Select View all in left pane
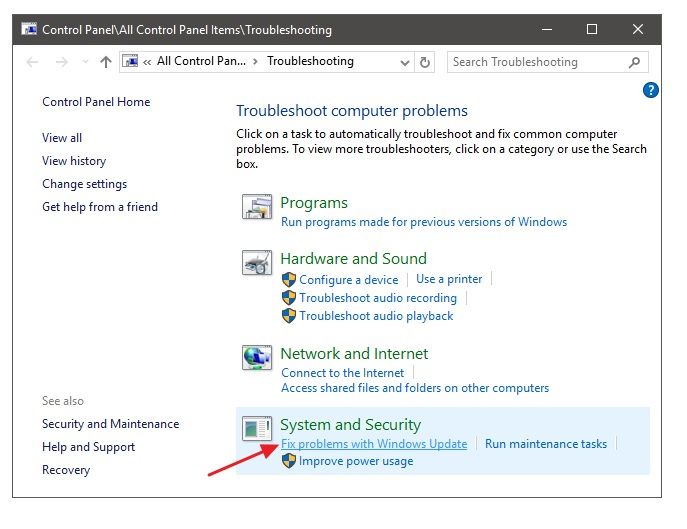687x529 pixels. point(62,138)
